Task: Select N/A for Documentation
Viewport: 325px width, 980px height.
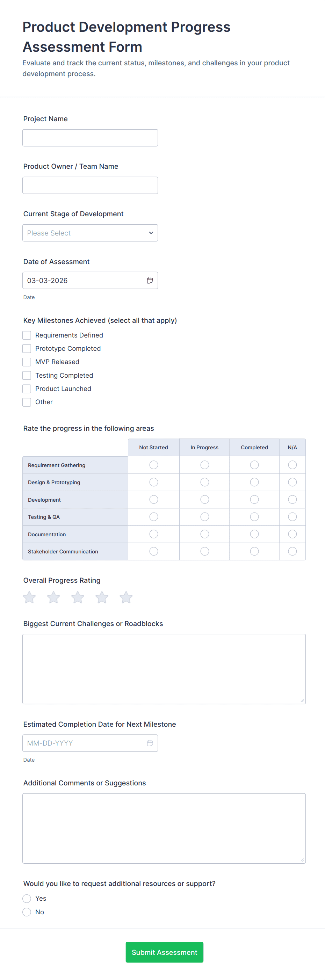Action: (292, 534)
